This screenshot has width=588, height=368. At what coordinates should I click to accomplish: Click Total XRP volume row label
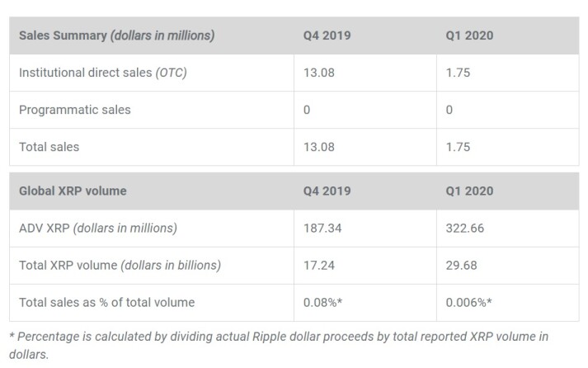[120, 265]
